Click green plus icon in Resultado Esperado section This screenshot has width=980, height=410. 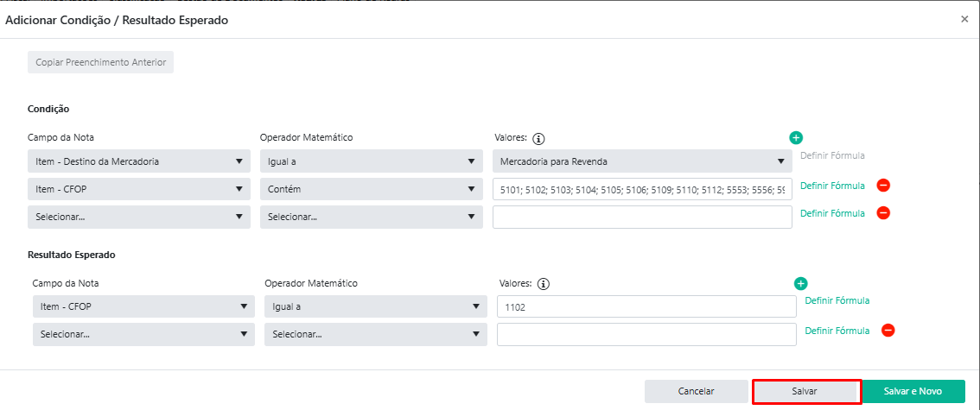click(800, 283)
